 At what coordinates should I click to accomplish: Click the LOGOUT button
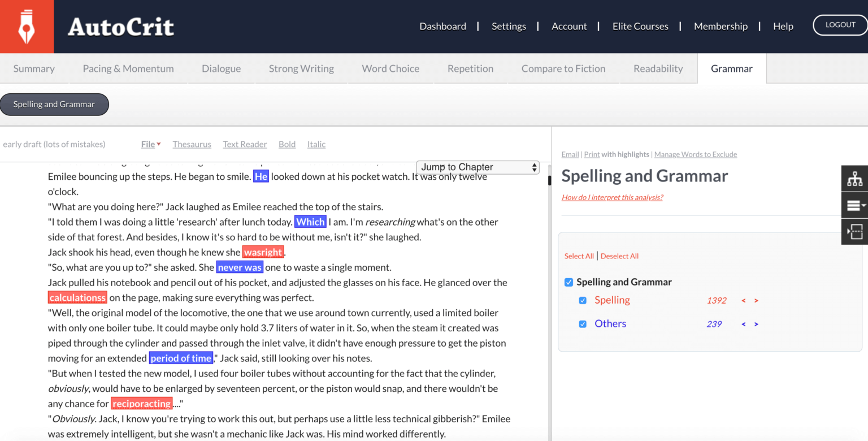pos(840,25)
